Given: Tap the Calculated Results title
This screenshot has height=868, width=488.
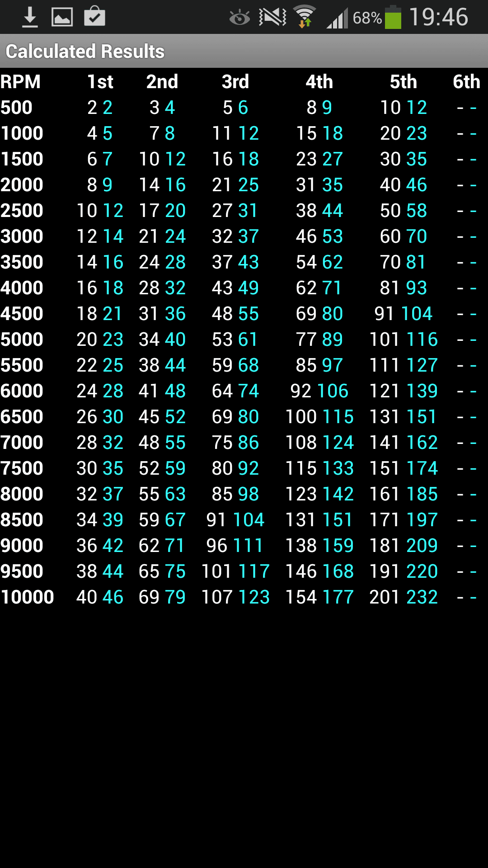Looking at the screenshot, I should pos(85,51).
